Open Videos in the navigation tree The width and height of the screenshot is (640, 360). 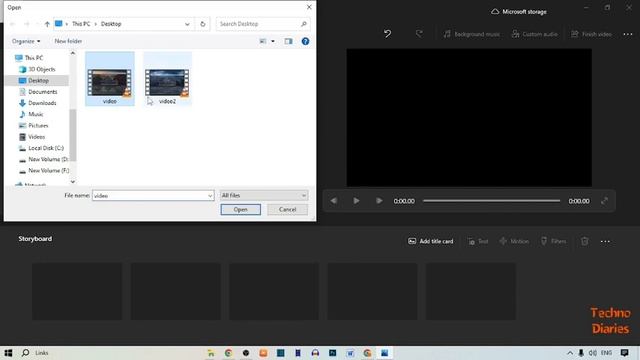[36, 137]
